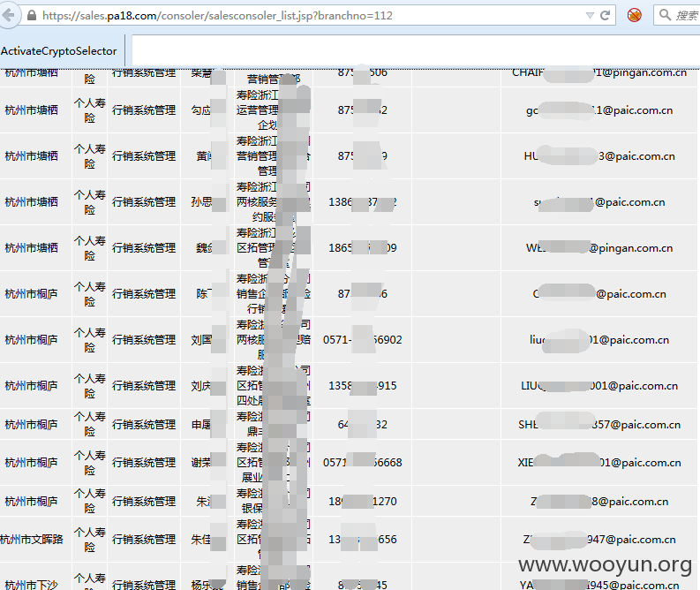Click the red blocked-content toolbar icon
The height and width of the screenshot is (590, 700).
(634, 15)
